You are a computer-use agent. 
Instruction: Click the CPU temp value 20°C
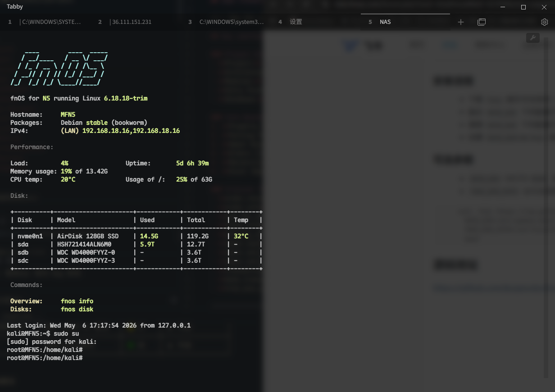tap(68, 179)
